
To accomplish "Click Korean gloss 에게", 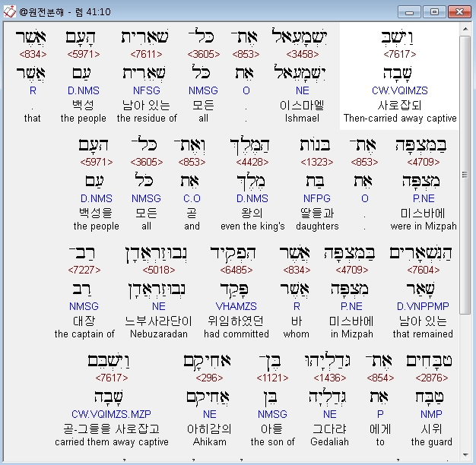I will (380, 429).
